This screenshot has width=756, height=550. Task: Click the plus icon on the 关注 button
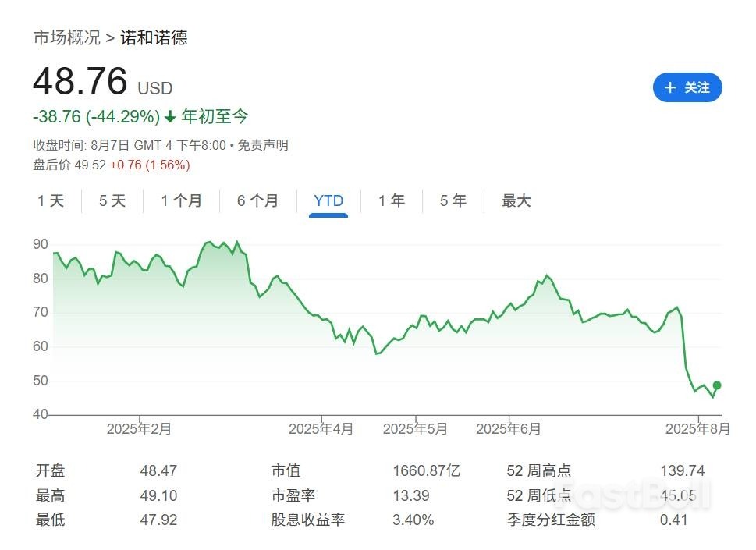669,88
